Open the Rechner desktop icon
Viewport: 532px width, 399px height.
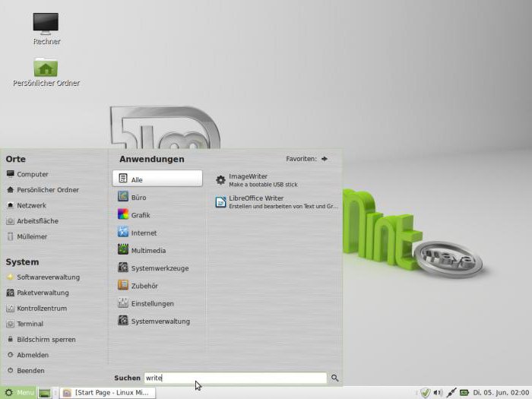point(46,29)
